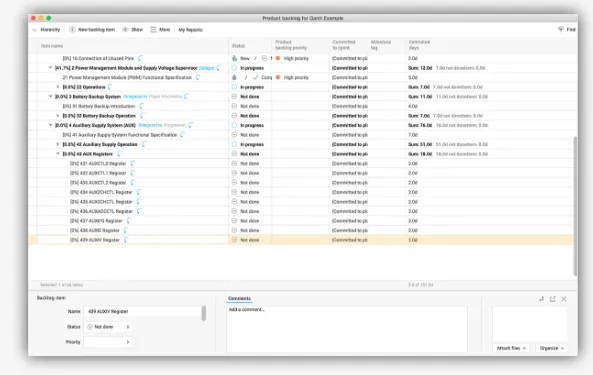Image resolution: width=593 pixels, height=375 pixels.
Task: Click the Completed checkmark on row 21
Action: [x=256, y=77]
